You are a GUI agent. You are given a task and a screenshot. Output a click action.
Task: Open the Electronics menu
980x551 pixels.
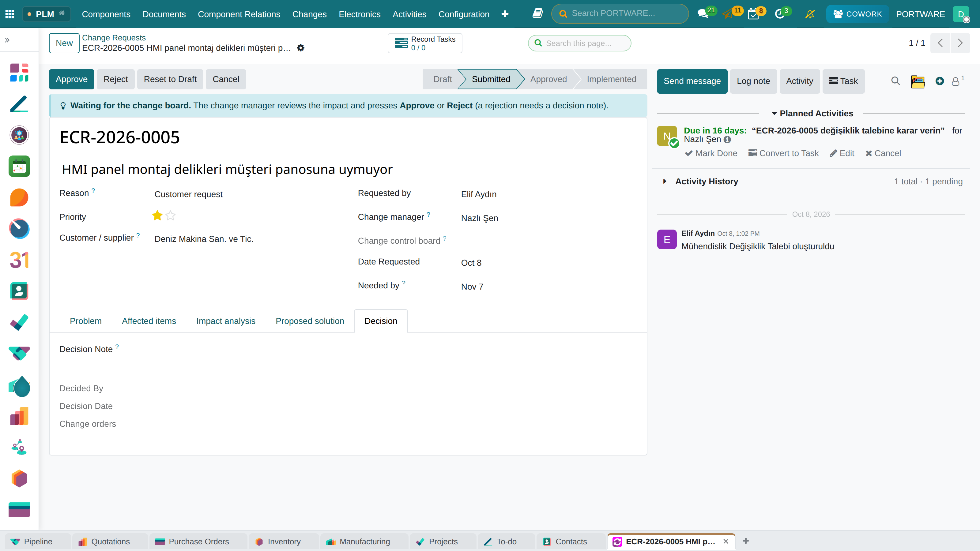point(360,14)
